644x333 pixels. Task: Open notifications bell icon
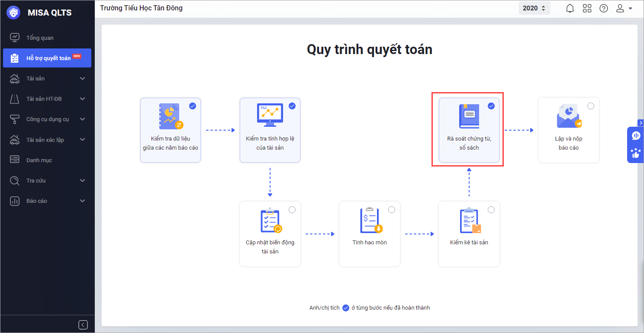pyautogui.click(x=570, y=8)
